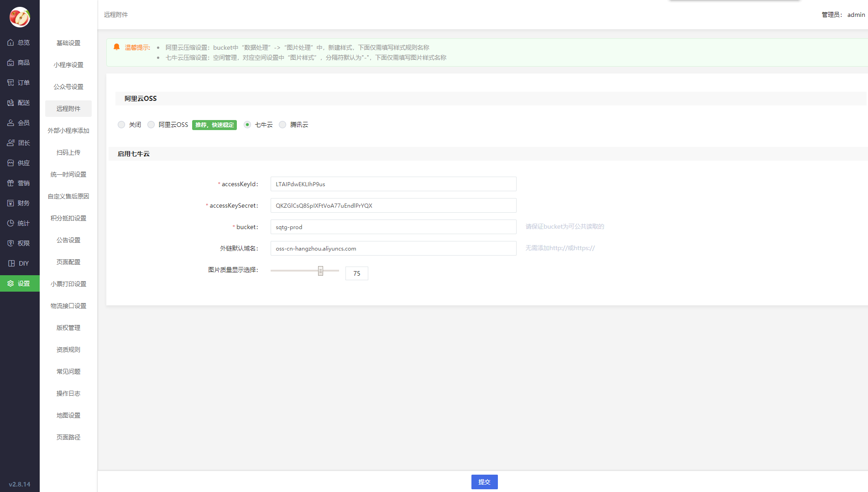Click the 温馨提示 bell icon
The width and height of the screenshot is (868, 492).
pos(116,47)
